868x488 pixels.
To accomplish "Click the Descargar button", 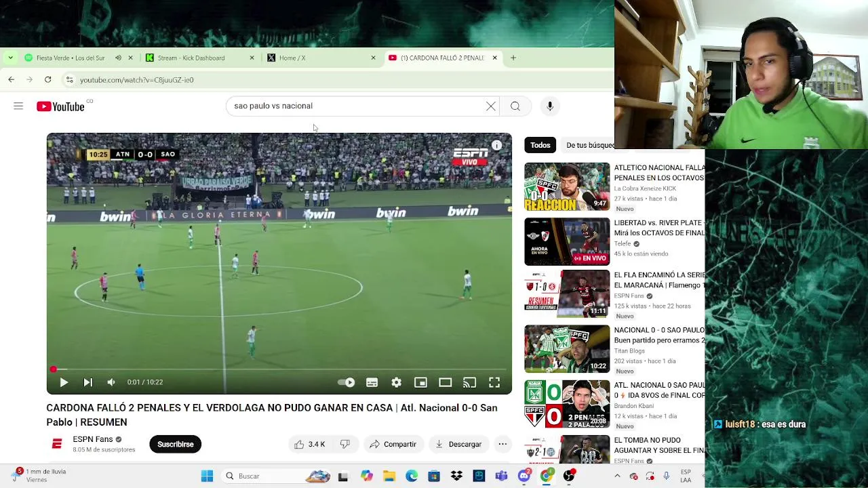I will tap(458, 444).
